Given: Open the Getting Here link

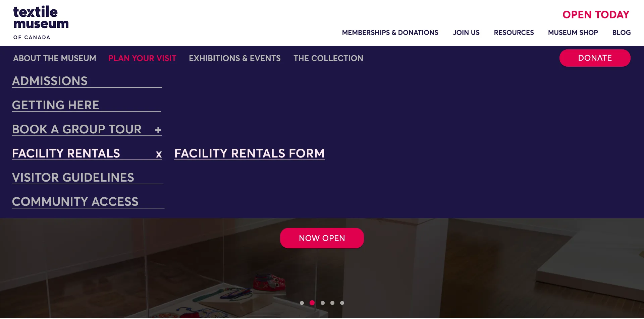Looking at the screenshot, I should click(x=55, y=105).
